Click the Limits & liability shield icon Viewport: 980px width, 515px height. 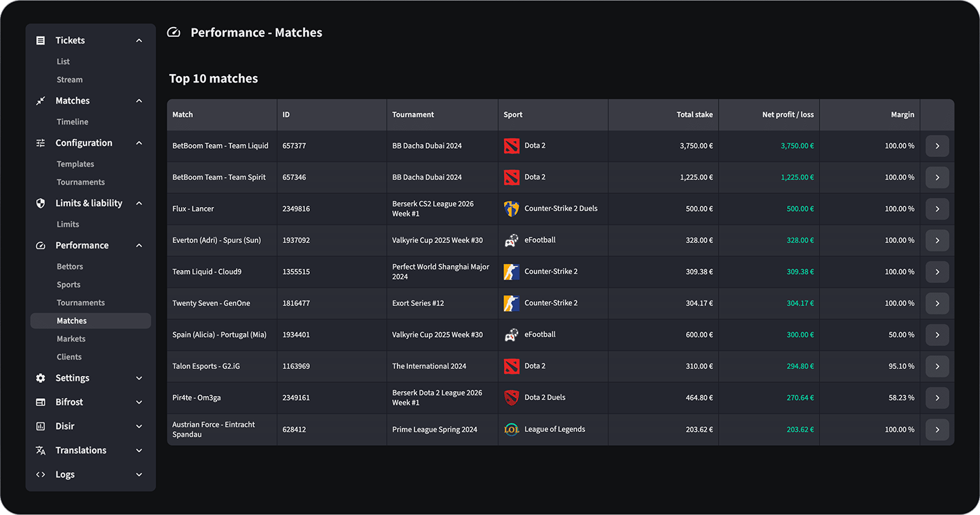click(41, 204)
